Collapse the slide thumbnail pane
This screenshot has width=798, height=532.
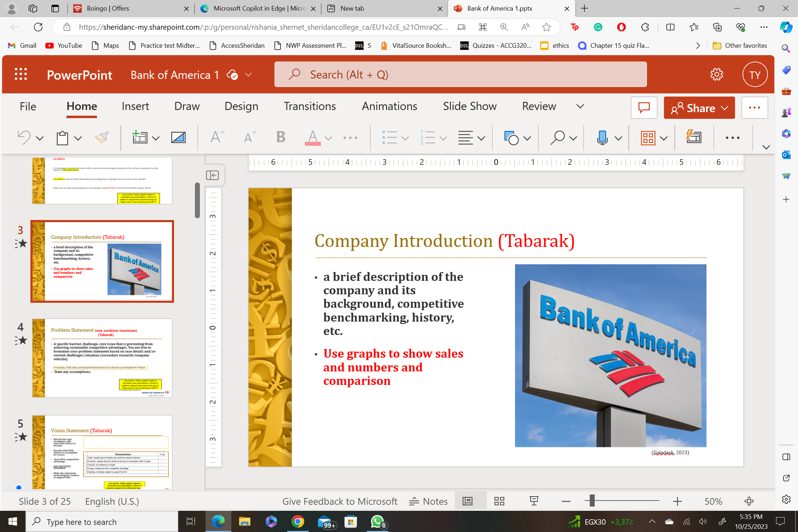click(212, 175)
